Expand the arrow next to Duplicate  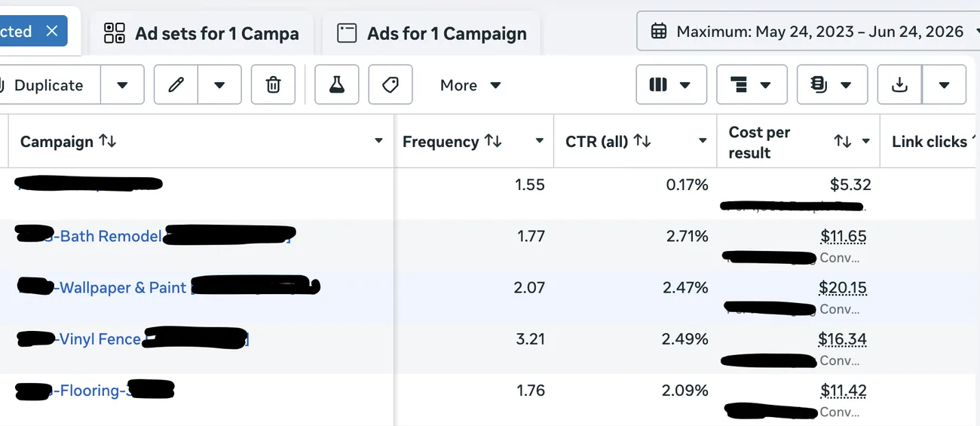click(x=122, y=84)
